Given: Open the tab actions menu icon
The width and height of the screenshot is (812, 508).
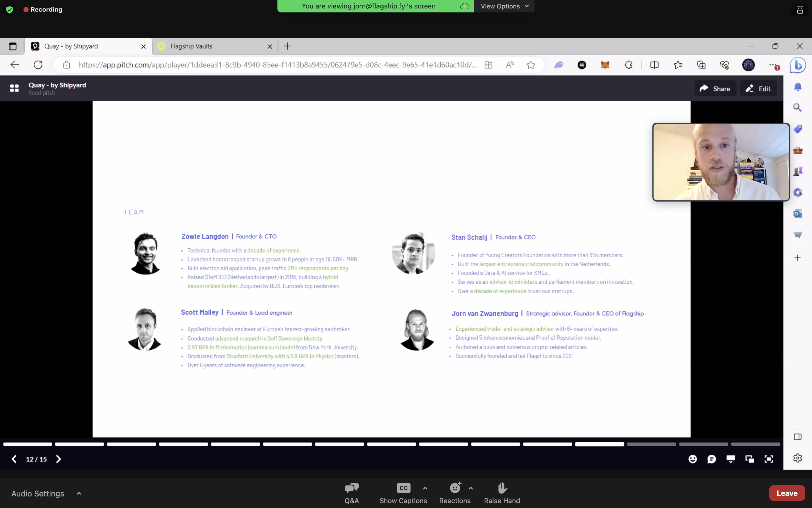Looking at the screenshot, I should (13, 46).
